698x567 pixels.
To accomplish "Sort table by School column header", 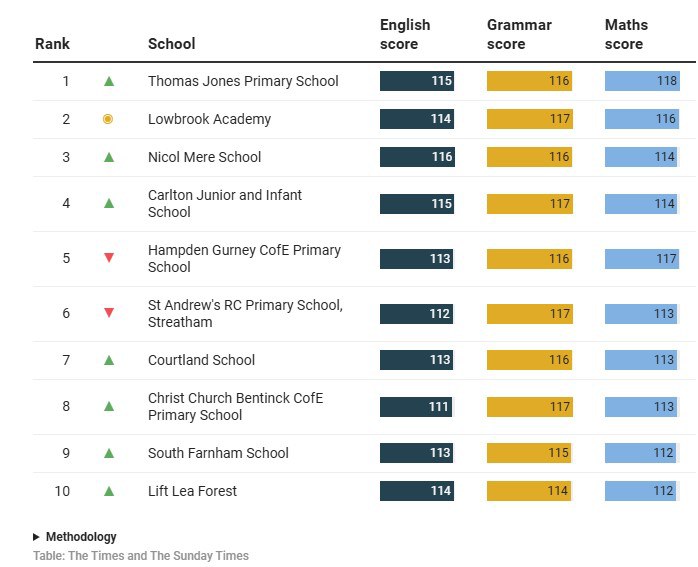I will (x=171, y=44).
